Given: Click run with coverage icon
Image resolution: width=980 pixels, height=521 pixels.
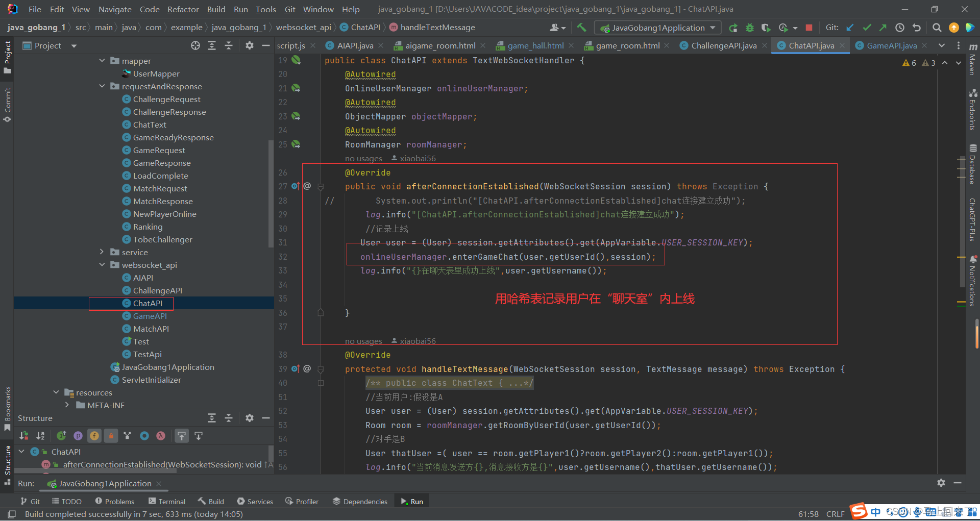Looking at the screenshot, I should point(766,28).
